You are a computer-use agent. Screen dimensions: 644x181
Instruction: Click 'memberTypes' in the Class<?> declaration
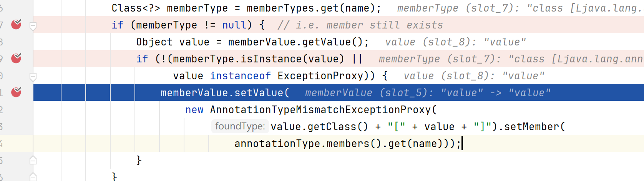click(x=280, y=8)
